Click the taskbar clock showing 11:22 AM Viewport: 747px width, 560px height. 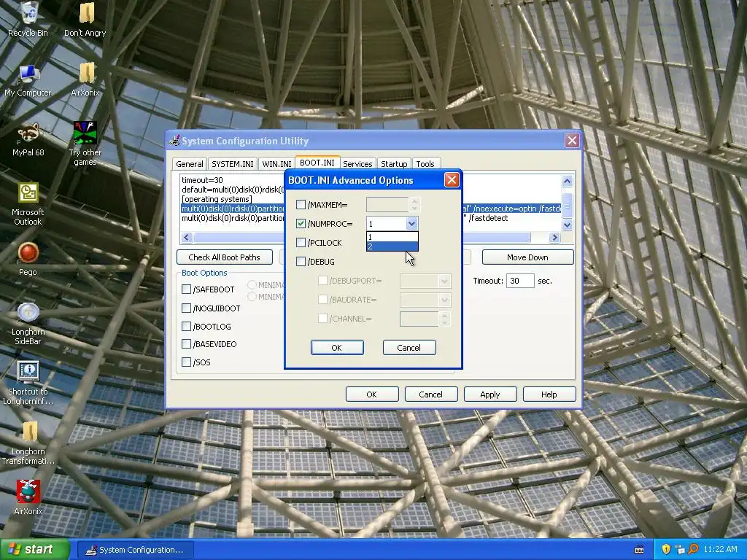[720, 550]
